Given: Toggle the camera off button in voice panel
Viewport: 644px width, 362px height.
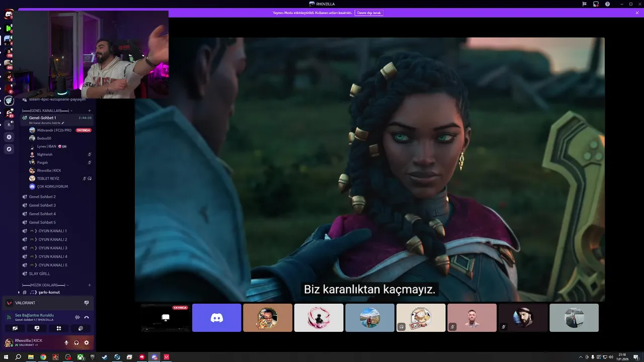Looking at the screenshot, I should coord(15,328).
